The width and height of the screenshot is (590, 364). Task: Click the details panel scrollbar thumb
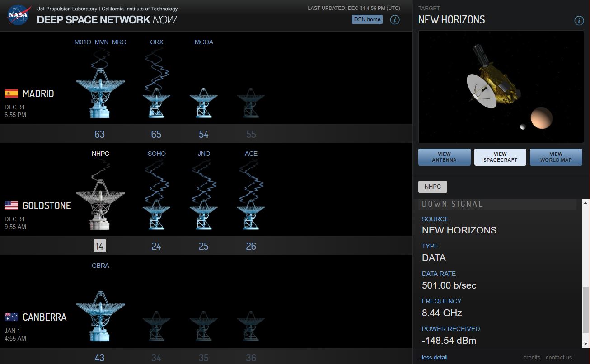tap(585, 316)
